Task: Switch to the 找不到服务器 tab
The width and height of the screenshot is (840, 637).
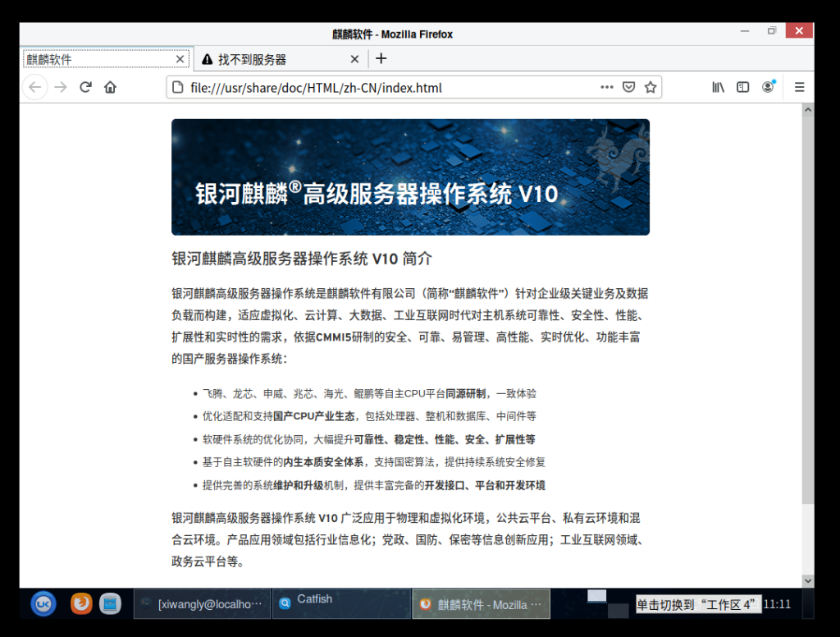Action: (x=281, y=59)
